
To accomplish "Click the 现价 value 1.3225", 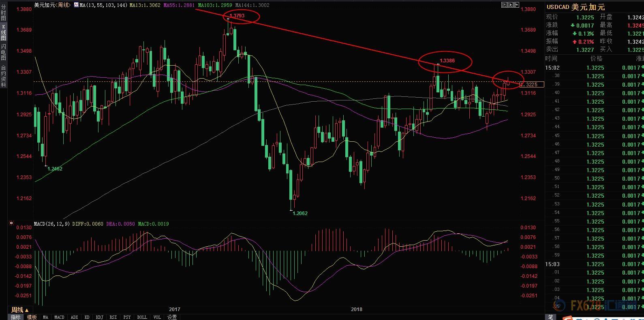I will (x=585, y=17).
